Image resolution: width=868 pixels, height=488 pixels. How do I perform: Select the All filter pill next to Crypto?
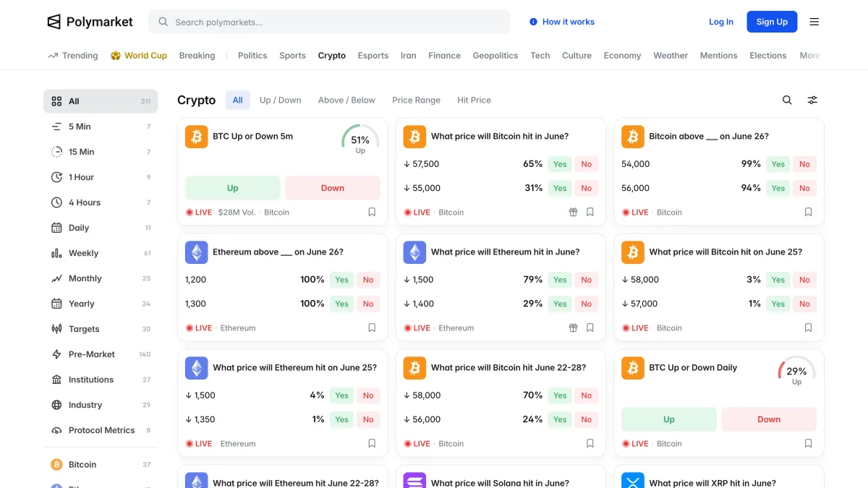point(237,100)
